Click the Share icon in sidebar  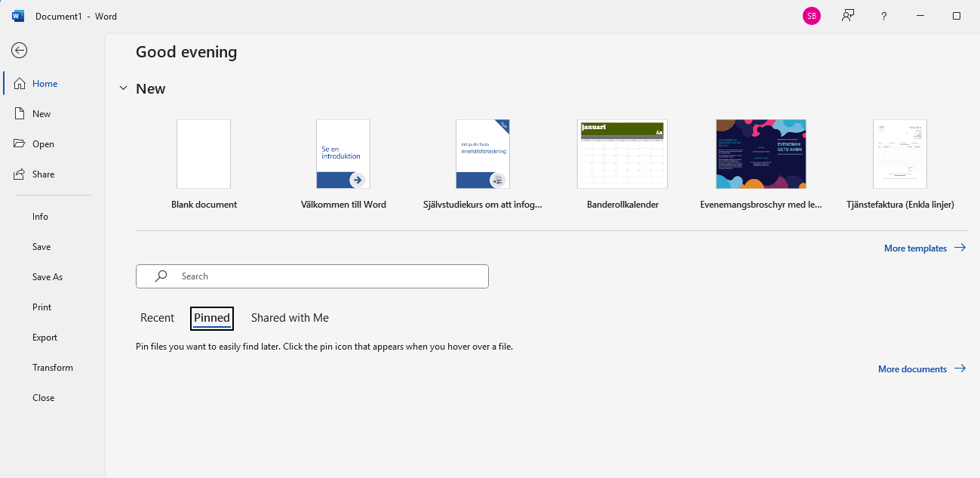20,174
